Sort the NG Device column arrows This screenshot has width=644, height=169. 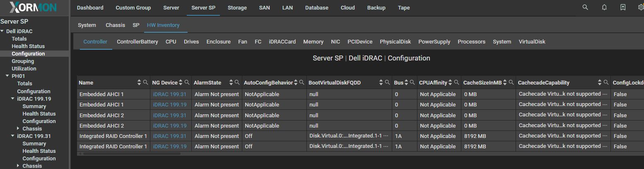(x=181, y=82)
